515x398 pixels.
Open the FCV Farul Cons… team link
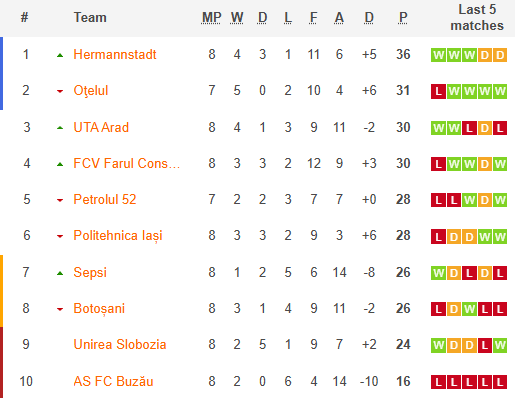pos(127,163)
